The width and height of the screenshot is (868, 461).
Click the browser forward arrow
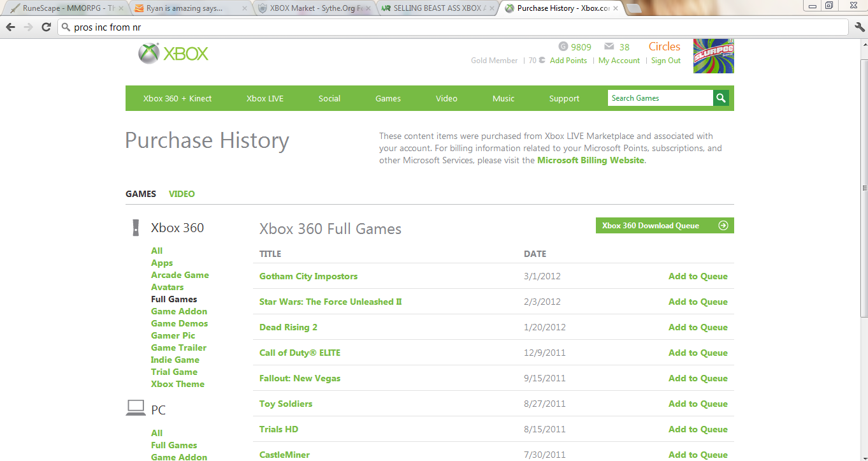click(x=28, y=27)
